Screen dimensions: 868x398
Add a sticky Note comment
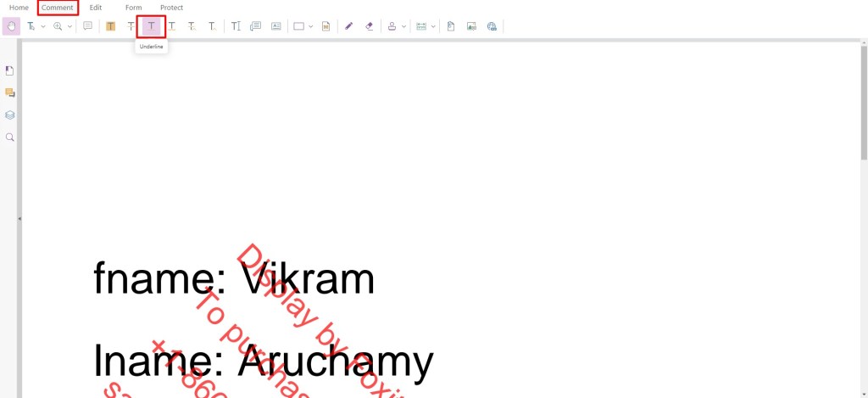click(x=87, y=26)
